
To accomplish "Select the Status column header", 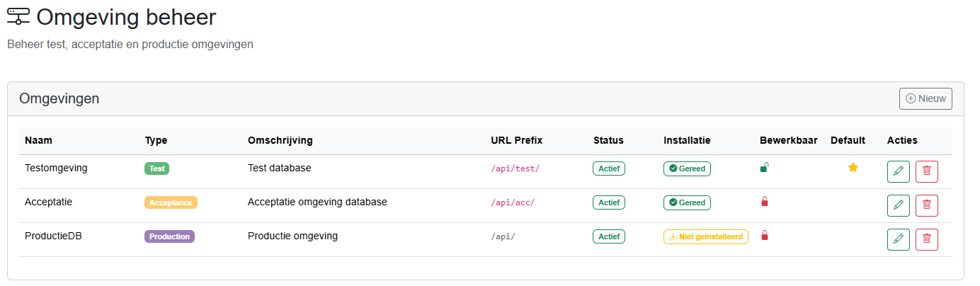I will click(x=608, y=140).
